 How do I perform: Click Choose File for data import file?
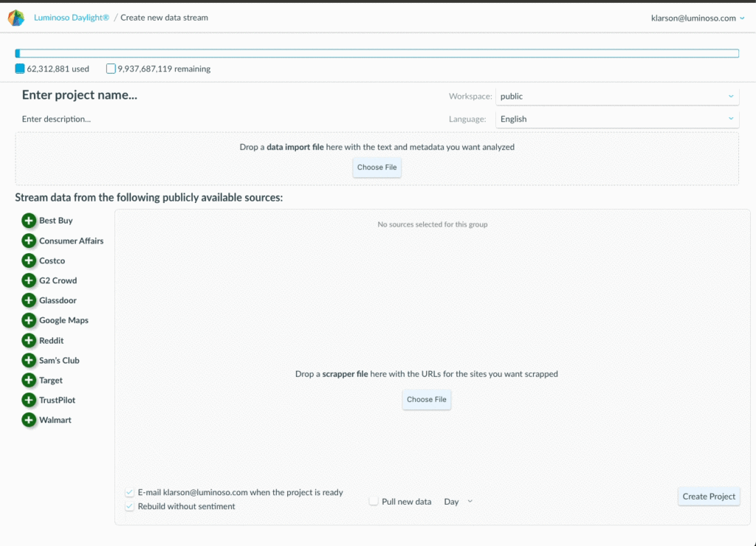pyautogui.click(x=377, y=167)
